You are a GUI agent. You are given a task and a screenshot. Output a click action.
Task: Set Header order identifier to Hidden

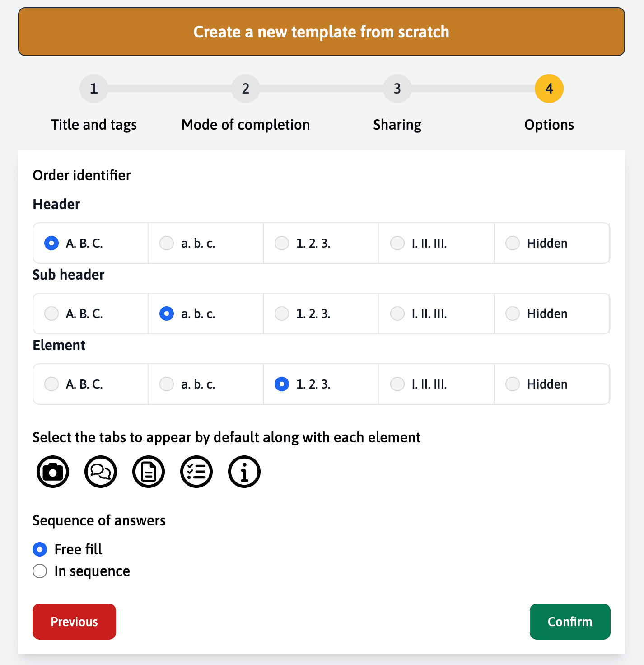[x=513, y=243]
